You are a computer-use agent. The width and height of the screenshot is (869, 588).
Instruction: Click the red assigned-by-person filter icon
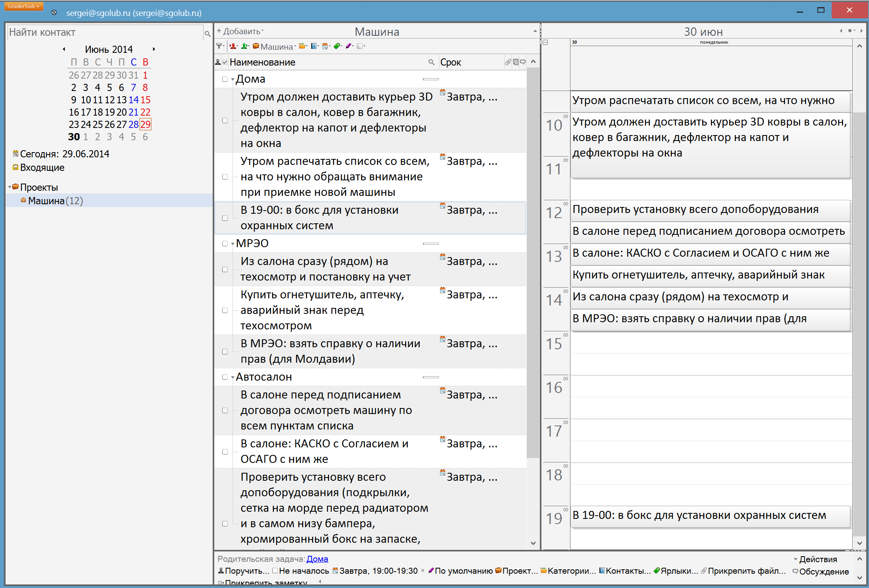tap(233, 46)
